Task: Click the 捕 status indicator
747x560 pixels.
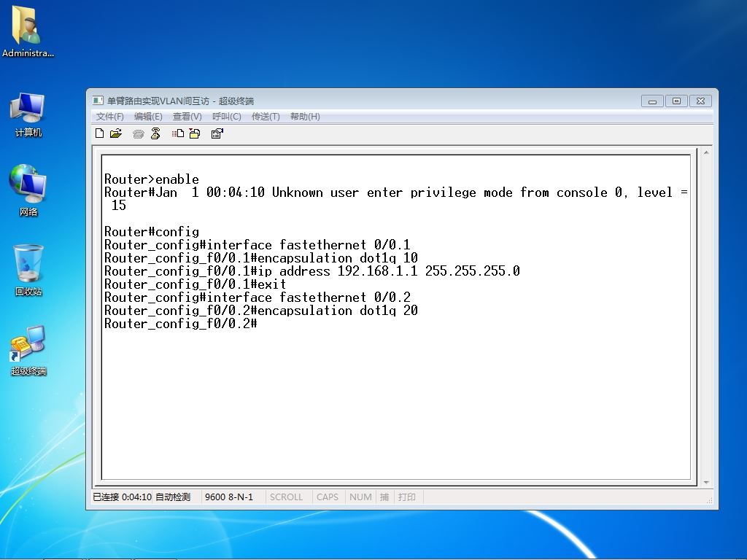Action: pyautogui.click(x=384, y=497)
